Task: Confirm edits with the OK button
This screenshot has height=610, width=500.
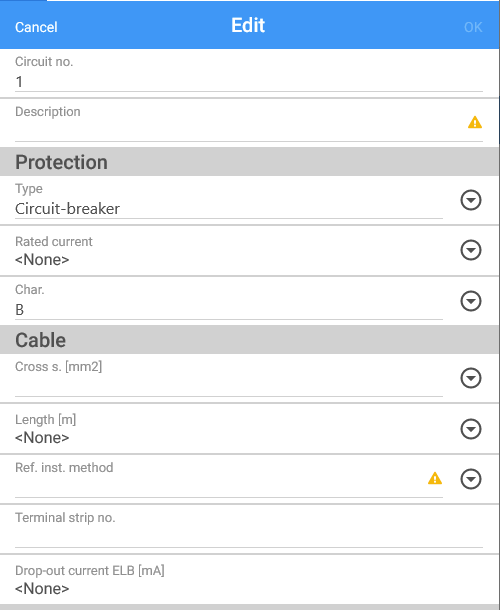Action: (473, 27)
